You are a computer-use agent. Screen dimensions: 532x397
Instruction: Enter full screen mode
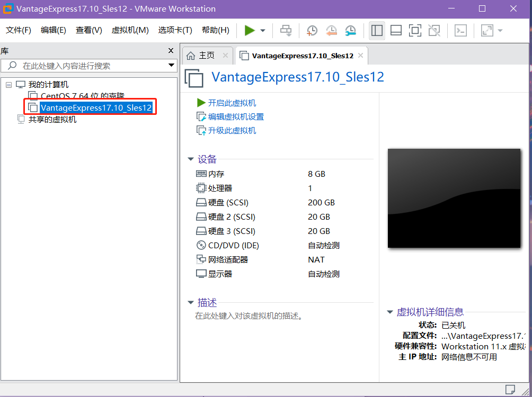coord(415,30)
